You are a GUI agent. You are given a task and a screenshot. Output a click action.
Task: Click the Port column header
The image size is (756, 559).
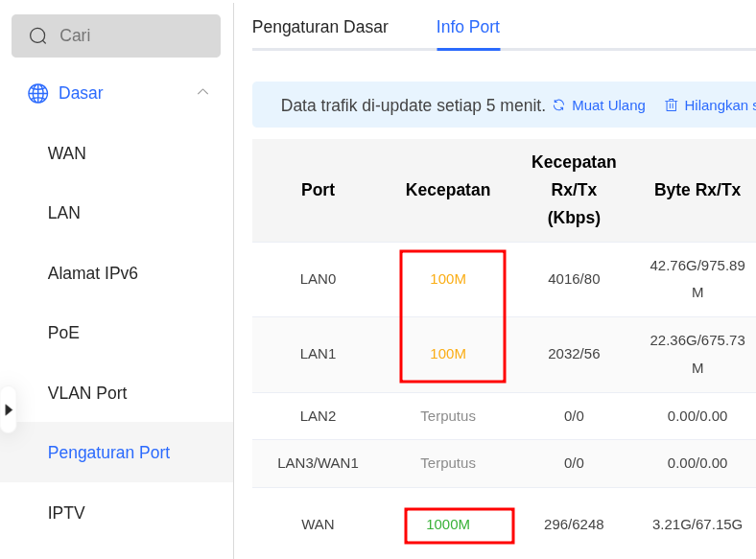(319, 190)
